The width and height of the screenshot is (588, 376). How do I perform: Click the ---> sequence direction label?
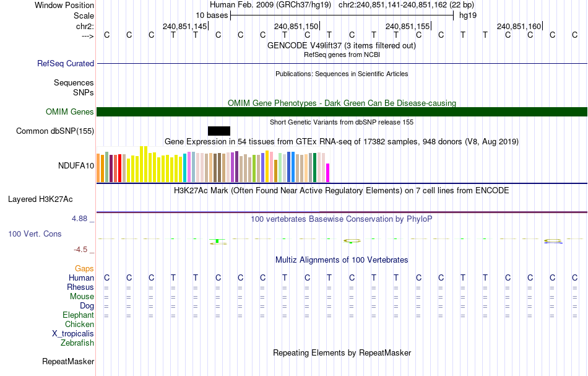coord(87,36)
